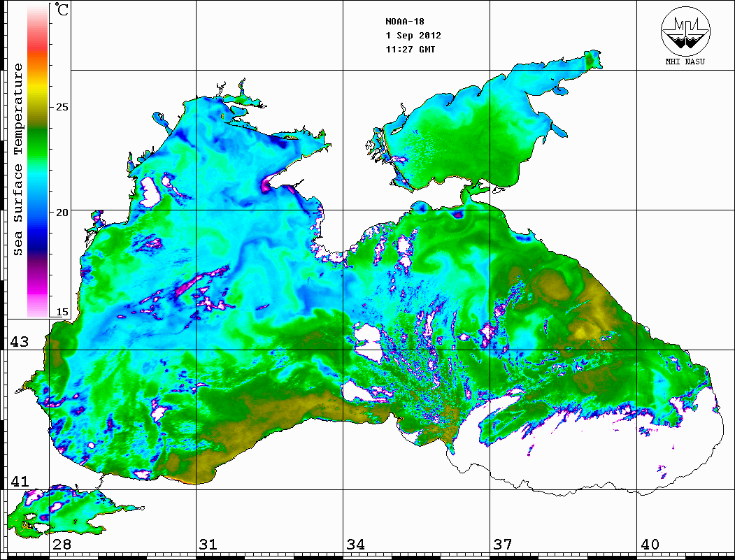Click the '11:27 GMT' time text

click(410, 49)
